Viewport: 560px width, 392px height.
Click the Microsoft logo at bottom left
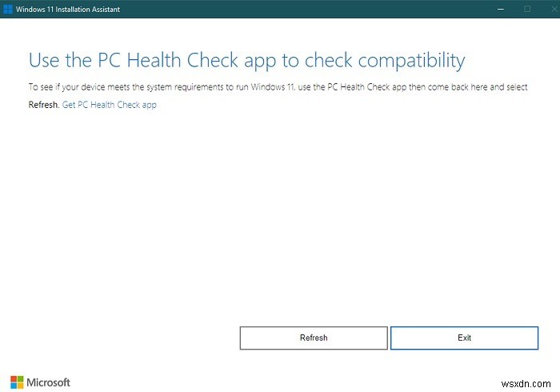[x=40, y=382]
